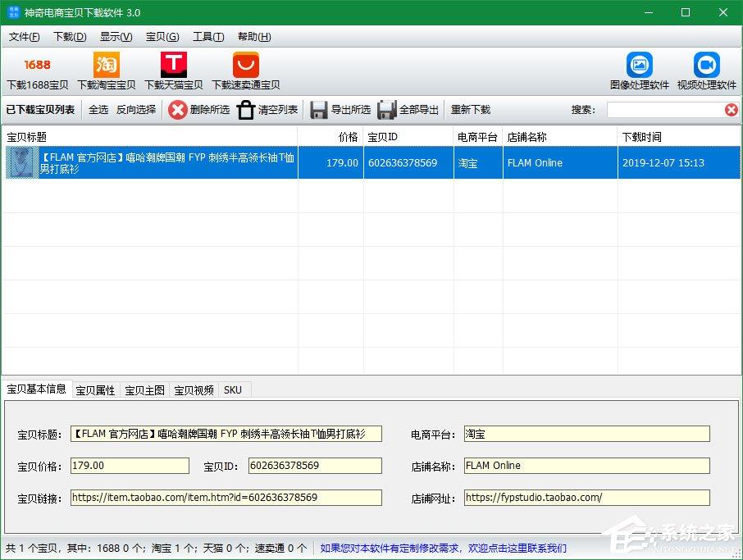Switch to the SKU tab
This screenshot has width=743, height=560.
[233, 390]
